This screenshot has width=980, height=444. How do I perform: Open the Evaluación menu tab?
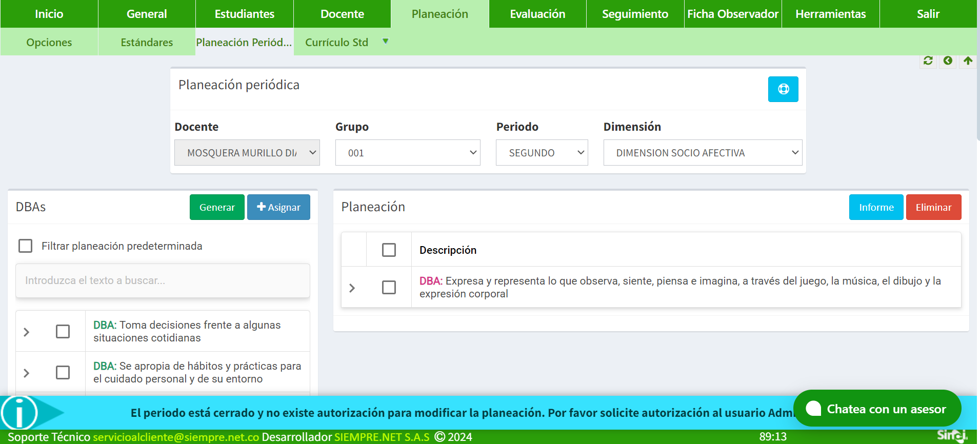pyautogui.click(x=537, y=14)
